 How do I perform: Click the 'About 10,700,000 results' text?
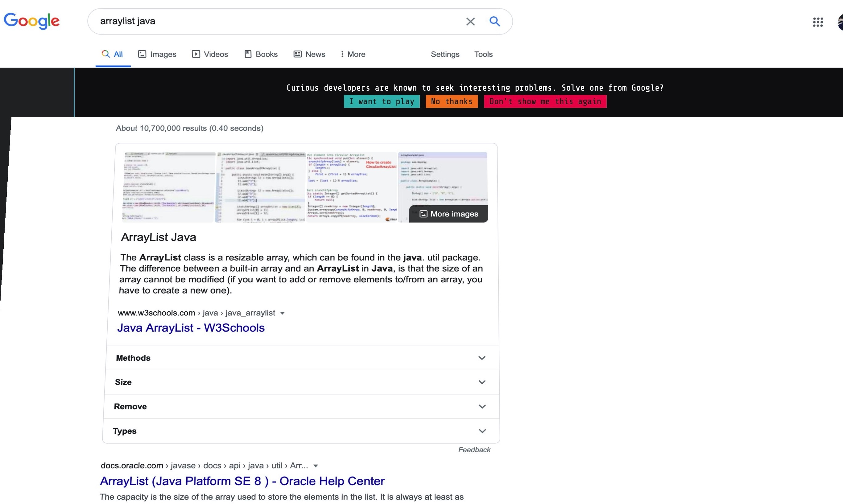pyautogui.click(x=189, y=128)
